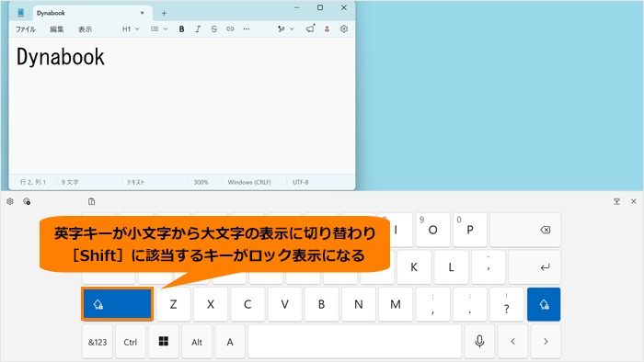Tap the O key
Image resolution: width=644 pixels, height=362 pixels.
click(432, 230)
